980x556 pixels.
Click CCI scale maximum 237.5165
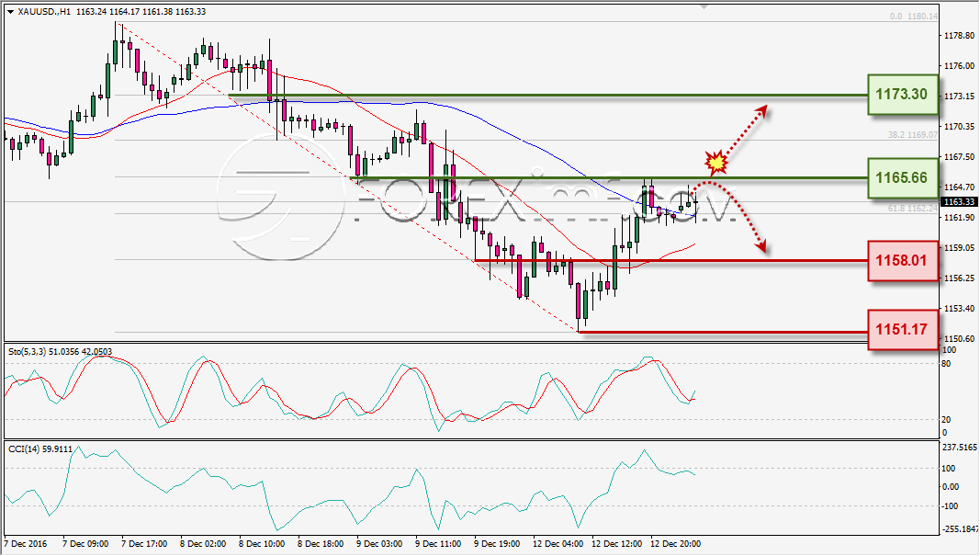tap(960, 448)
